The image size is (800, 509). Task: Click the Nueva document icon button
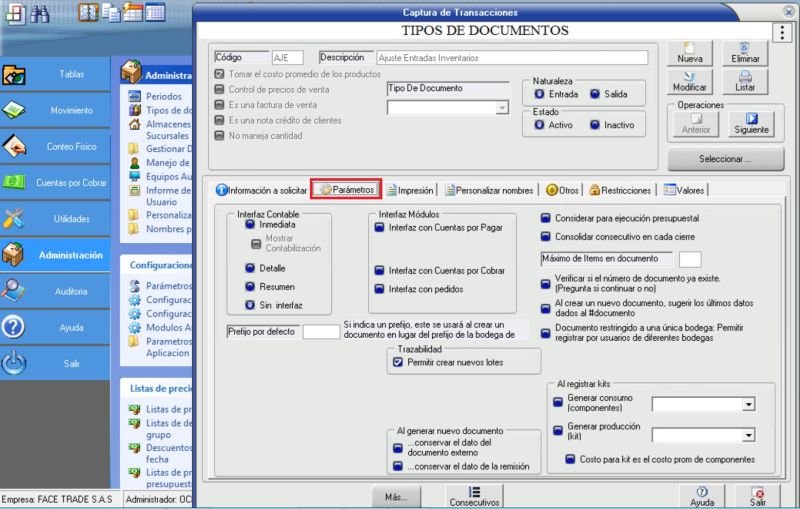(x=689, y=52)
